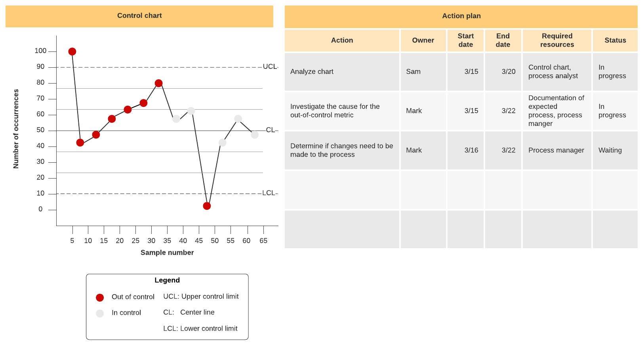Click the gray In control legend dot
This screenshot has width=644, height=346.
[100, 313]
